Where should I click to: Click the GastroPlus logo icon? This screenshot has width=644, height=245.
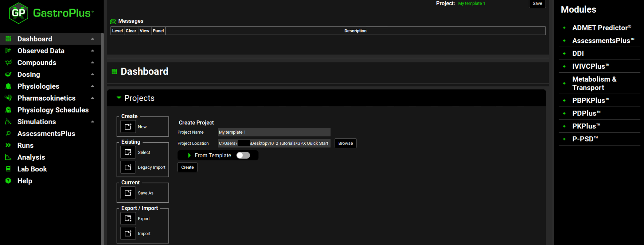(18, 13)
